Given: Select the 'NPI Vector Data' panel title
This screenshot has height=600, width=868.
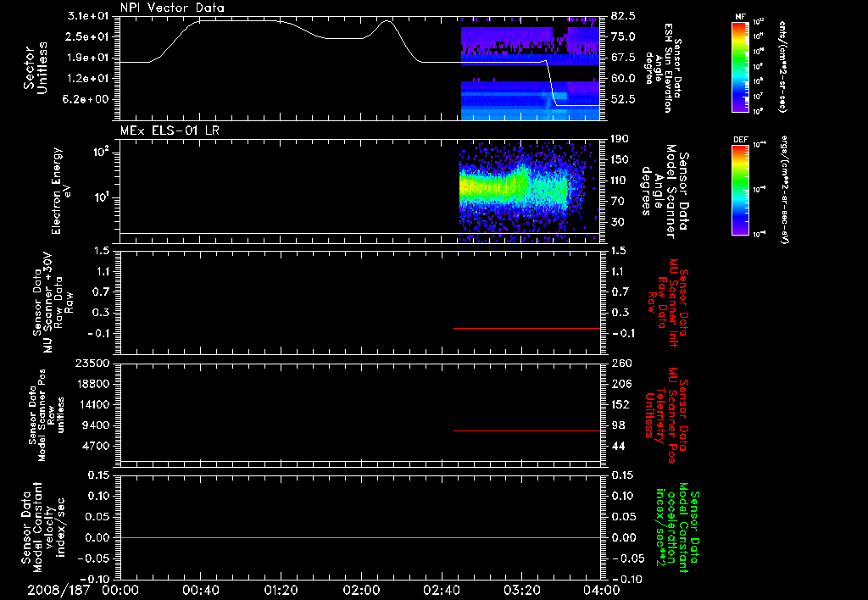Looking at the screenshot, I should 173,8.
